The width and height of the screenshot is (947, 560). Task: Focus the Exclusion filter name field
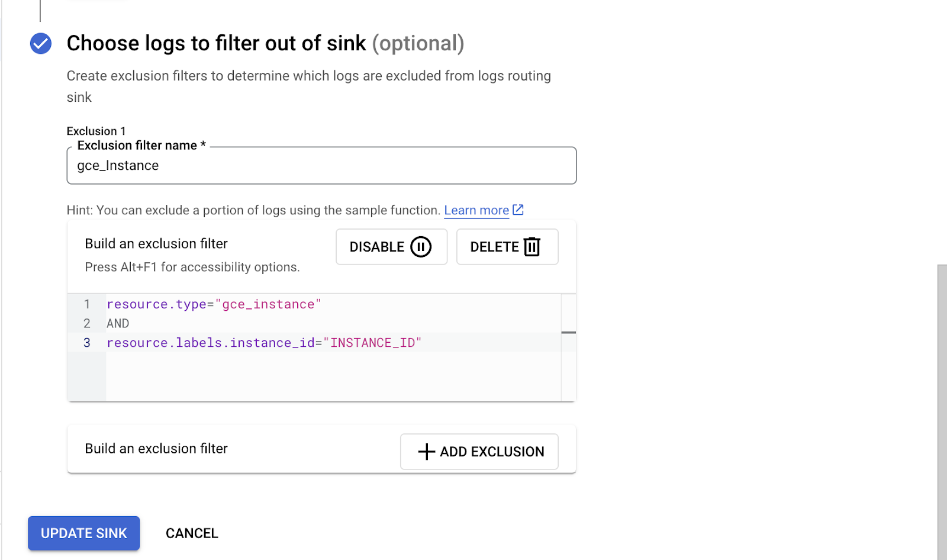[321, 166]
